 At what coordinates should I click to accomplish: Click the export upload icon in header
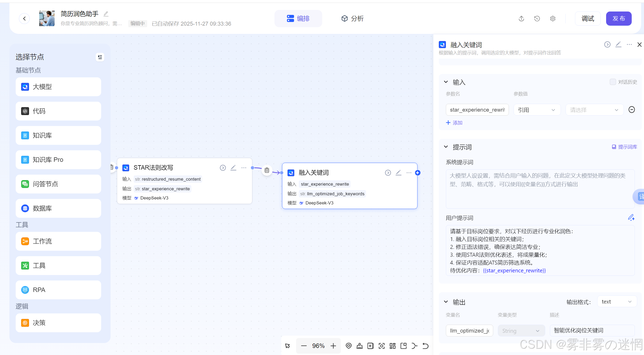click(521, 19)
